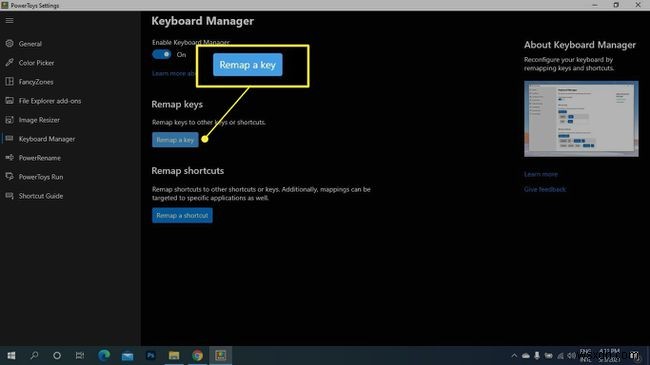Open the taskbar clock and date

coord(609,355)
